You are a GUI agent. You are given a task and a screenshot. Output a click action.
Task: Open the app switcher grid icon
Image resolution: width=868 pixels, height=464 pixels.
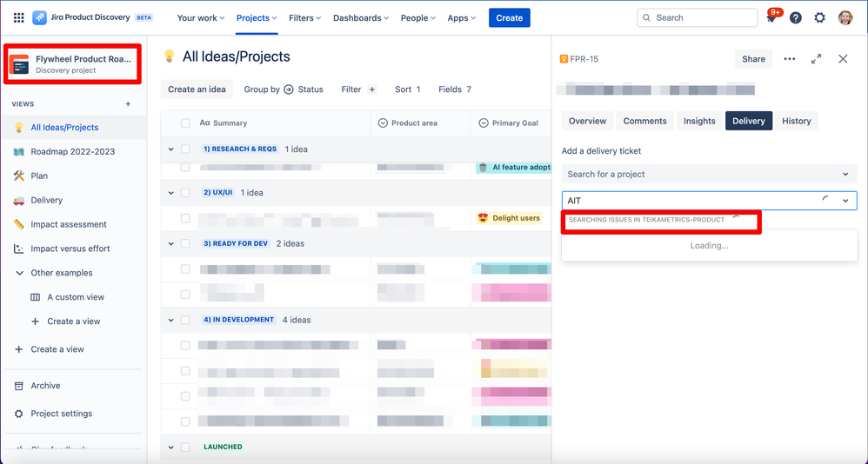19,17
